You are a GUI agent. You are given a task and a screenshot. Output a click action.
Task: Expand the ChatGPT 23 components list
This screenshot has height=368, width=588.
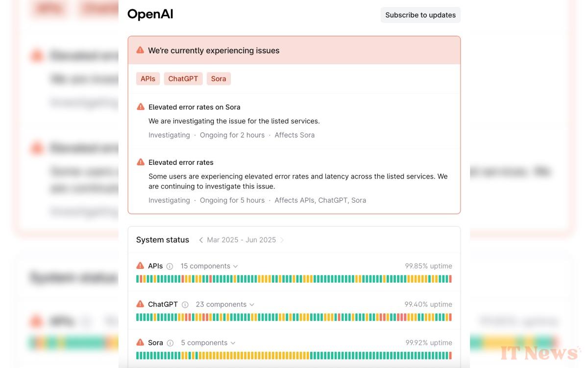225,304
